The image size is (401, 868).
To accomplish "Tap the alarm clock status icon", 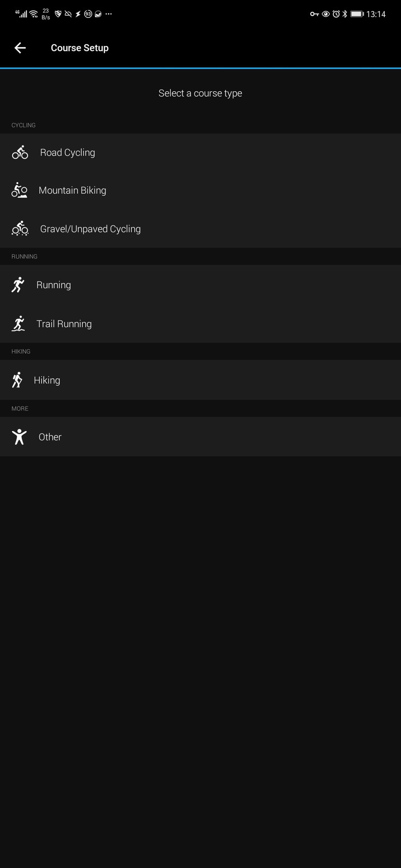I will pos(336,14).
